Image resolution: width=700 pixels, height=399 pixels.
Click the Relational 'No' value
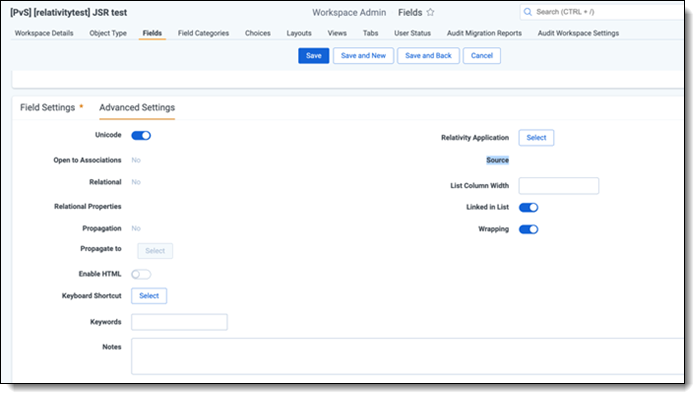click(x=136, y=182)
